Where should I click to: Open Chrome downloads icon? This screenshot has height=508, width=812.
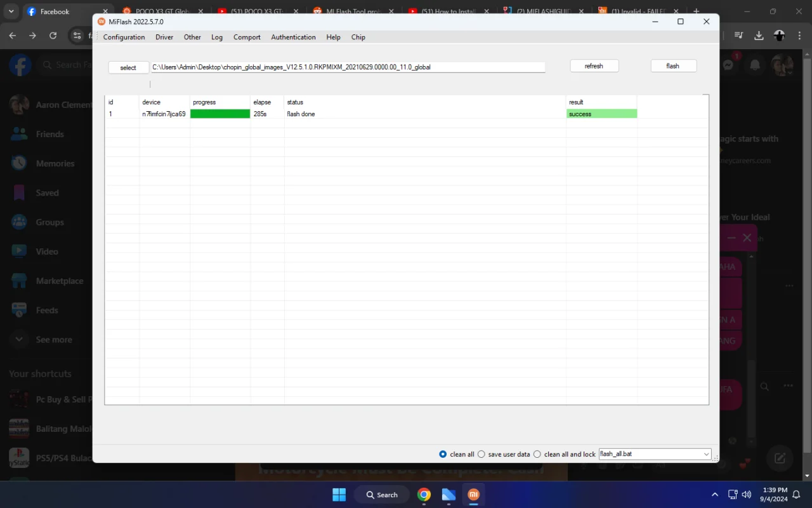(x=759, y=36)
